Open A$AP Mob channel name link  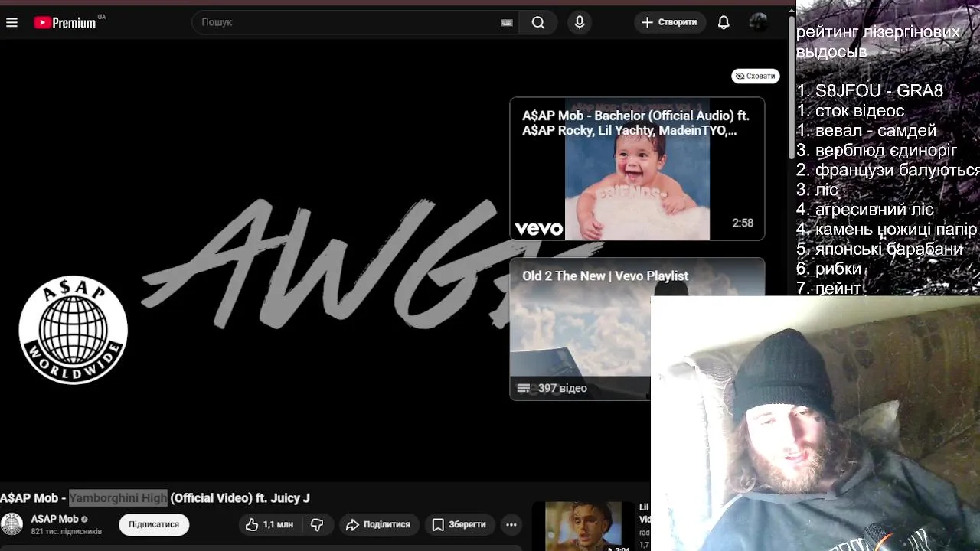tap(54, 519)
